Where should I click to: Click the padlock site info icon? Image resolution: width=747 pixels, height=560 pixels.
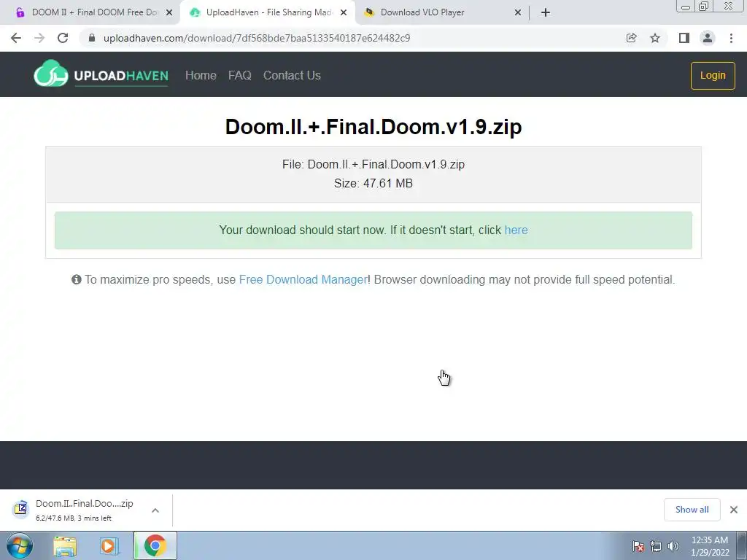92,38
